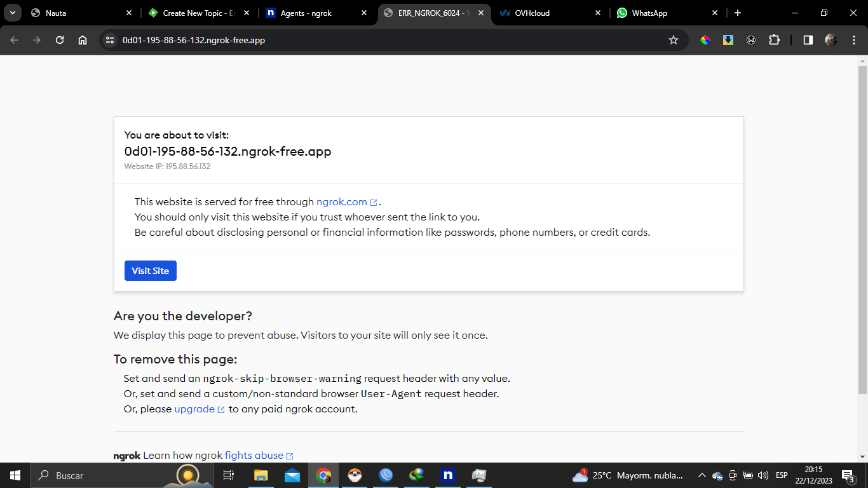The height and width of the screenshot is (488, 868).
Task: Select the ERR_NGROK_6024 tab
Action: [x=433, y=13]
